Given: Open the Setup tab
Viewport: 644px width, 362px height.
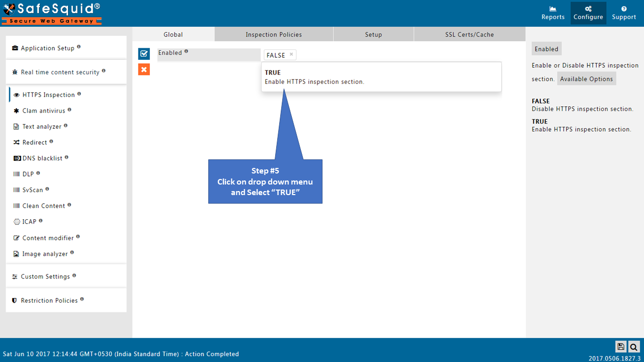Looking at the screenshot, I should click(x=373, y=35).
